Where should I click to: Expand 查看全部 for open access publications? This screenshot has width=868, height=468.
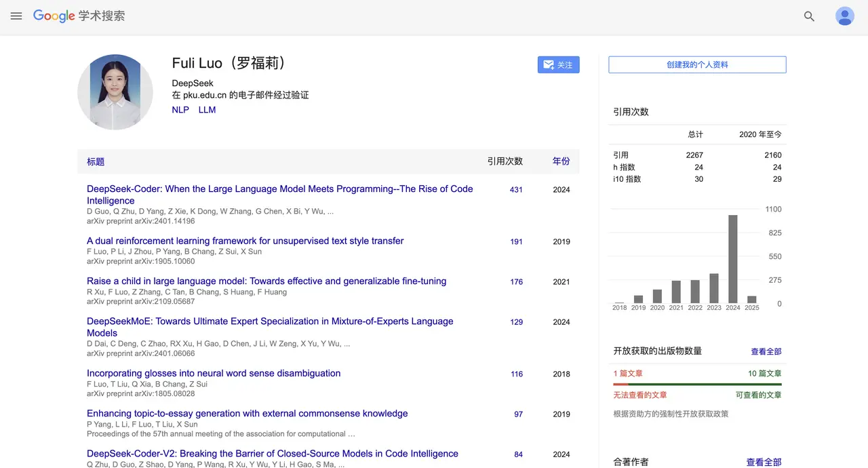tap(766, 351)
